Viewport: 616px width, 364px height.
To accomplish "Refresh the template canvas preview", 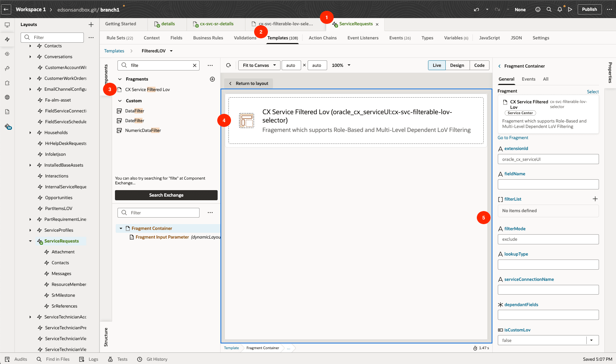I will 228,65.
